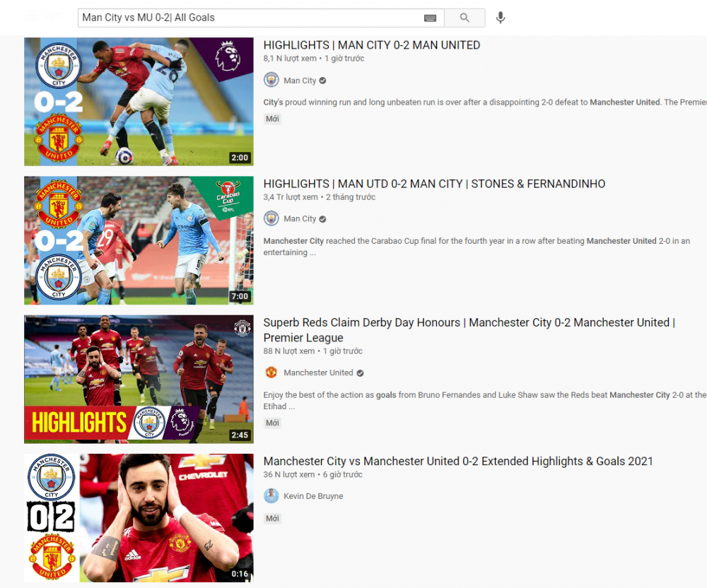The width and height of the screenshot is (707, 588).
Task: Go to Manchester United channel name
Action: (318, 372)
